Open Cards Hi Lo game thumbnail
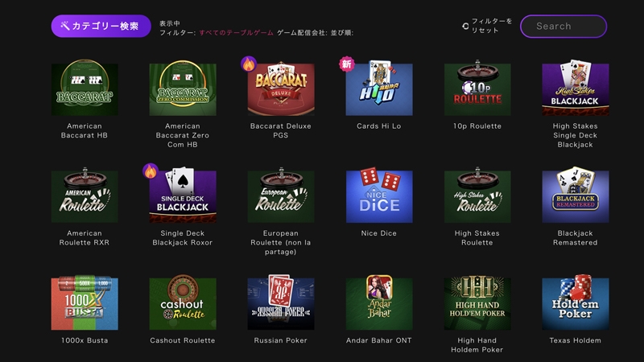The image size is (644, 362). pos(379,88)
